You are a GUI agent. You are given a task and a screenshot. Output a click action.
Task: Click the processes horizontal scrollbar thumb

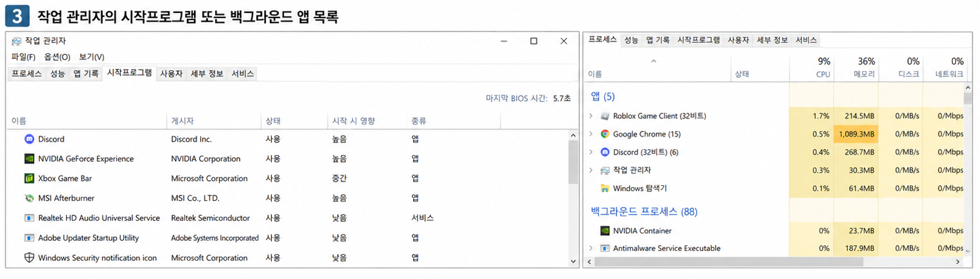[x=729, y=262]
